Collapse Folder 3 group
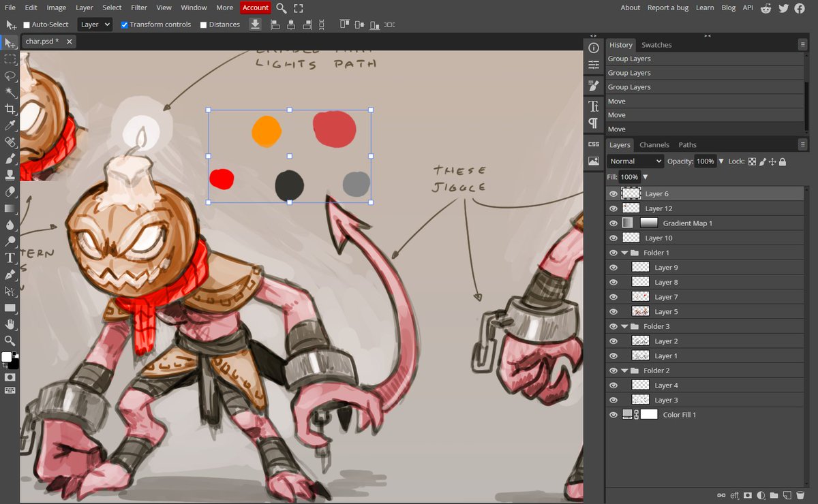 click(625, 326)
